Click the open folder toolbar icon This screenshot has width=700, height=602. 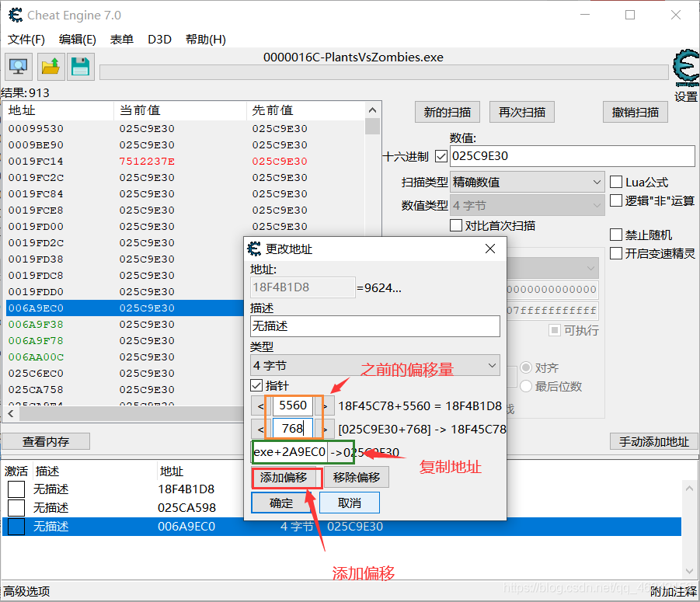(50, 67)
